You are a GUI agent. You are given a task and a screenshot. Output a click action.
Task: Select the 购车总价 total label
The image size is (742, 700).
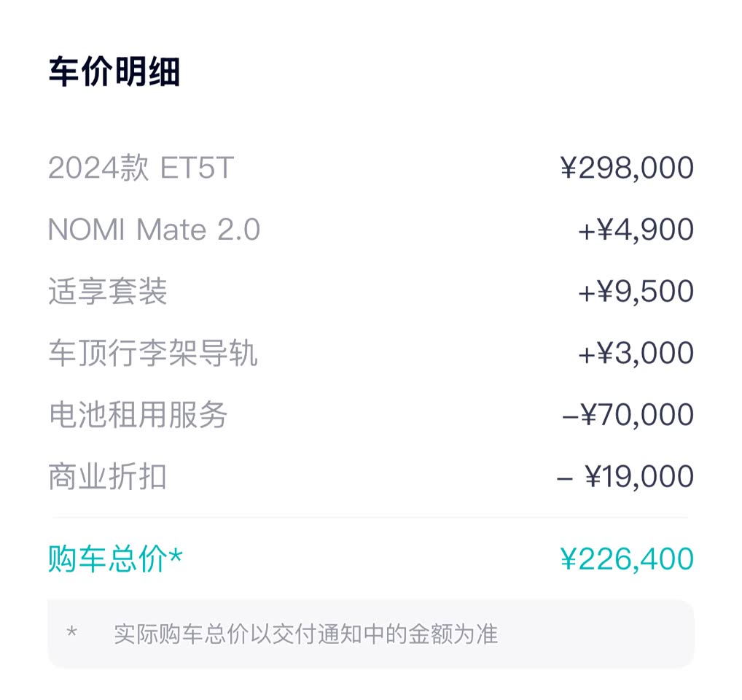click(x=108, y=559)
